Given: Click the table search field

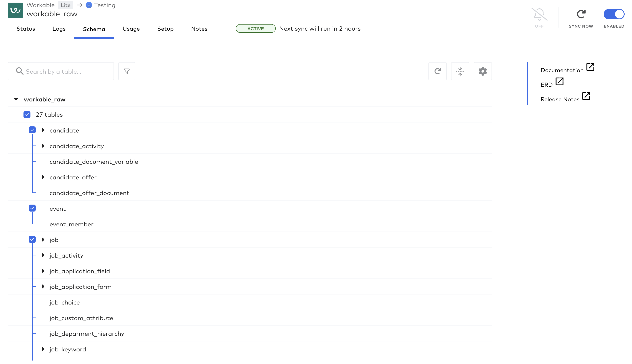Looking at the screenshot, I should tap(61, 71).
